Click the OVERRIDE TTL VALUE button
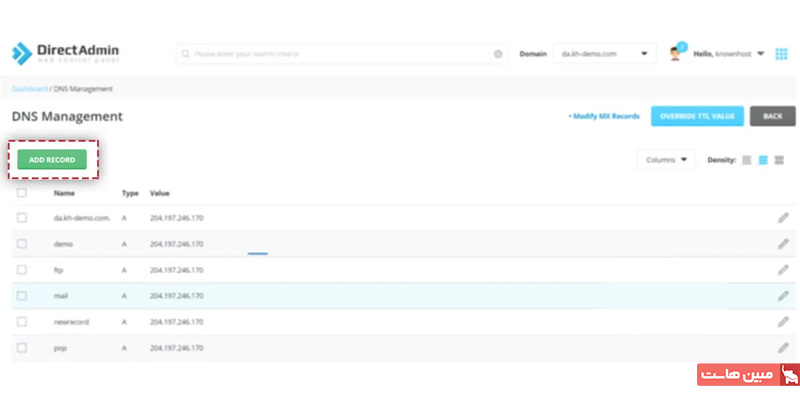The image size is (800, 400). (x=696, y=116)
